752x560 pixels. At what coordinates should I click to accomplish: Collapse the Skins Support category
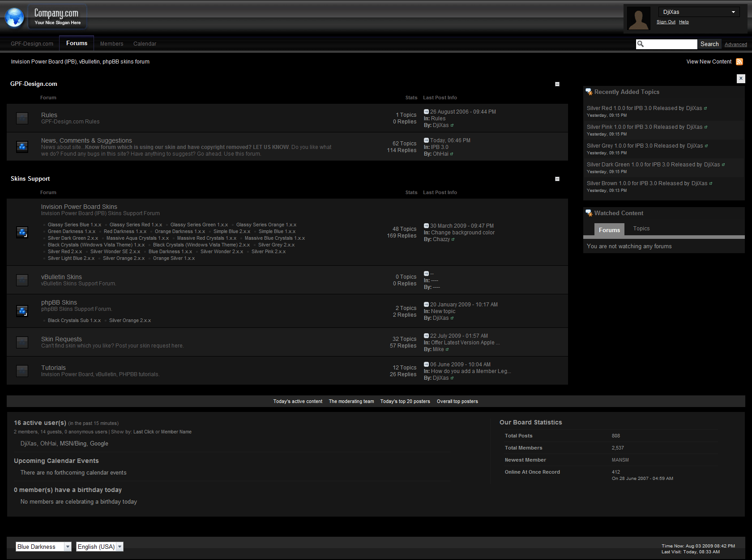[x=557, y=179]
